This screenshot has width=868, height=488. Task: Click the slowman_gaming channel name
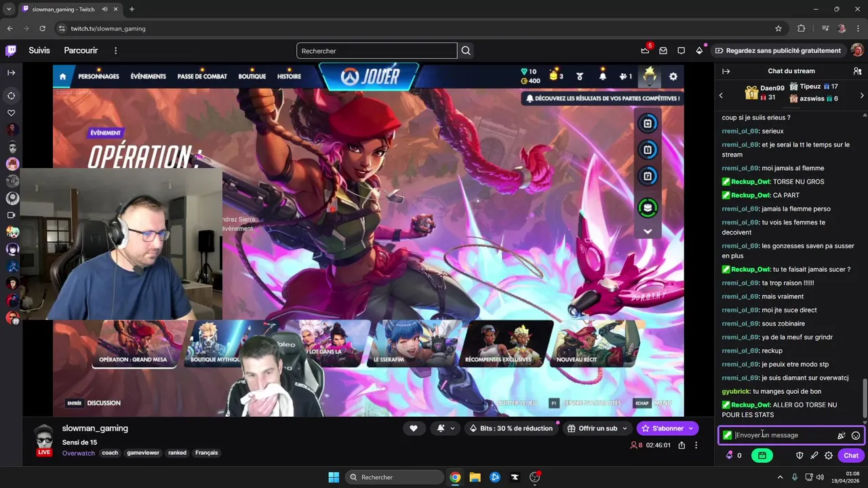tap(95, 428)
